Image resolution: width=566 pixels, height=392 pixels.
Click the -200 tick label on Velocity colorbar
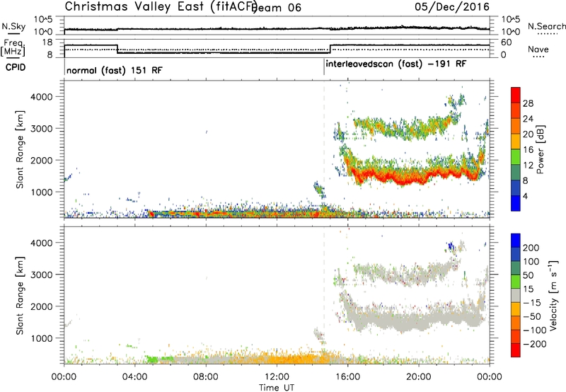pyautogui.click(x=535, y=344)
